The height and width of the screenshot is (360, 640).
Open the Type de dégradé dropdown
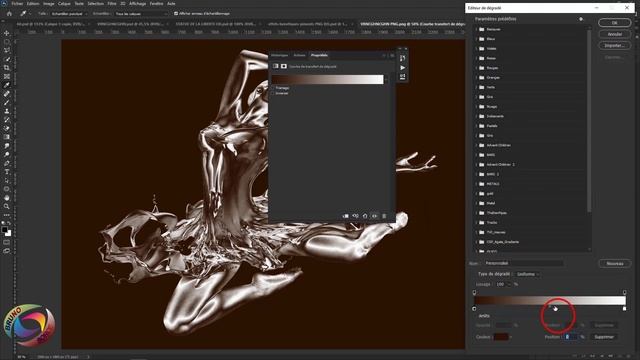(527, 274)
